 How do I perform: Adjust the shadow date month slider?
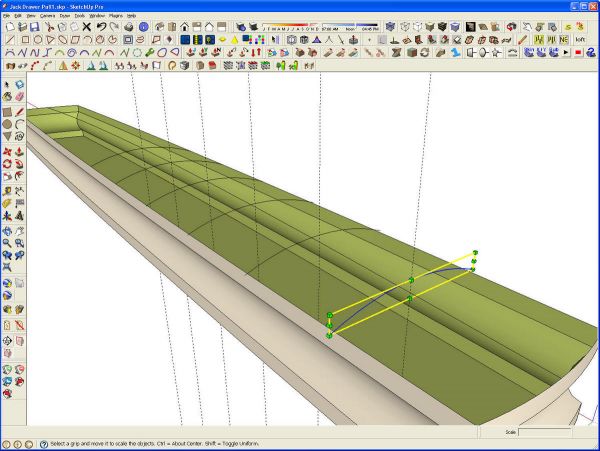pos(291,27)
